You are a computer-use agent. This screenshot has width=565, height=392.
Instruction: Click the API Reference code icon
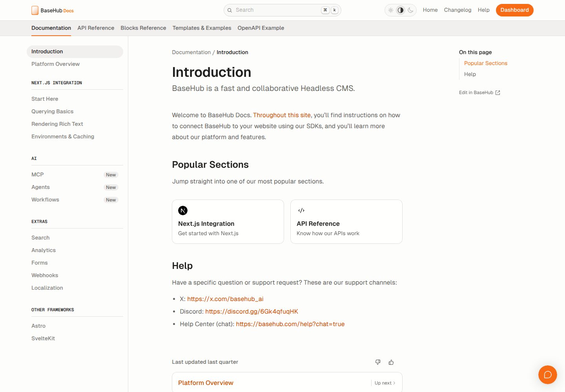pos(301,211)
